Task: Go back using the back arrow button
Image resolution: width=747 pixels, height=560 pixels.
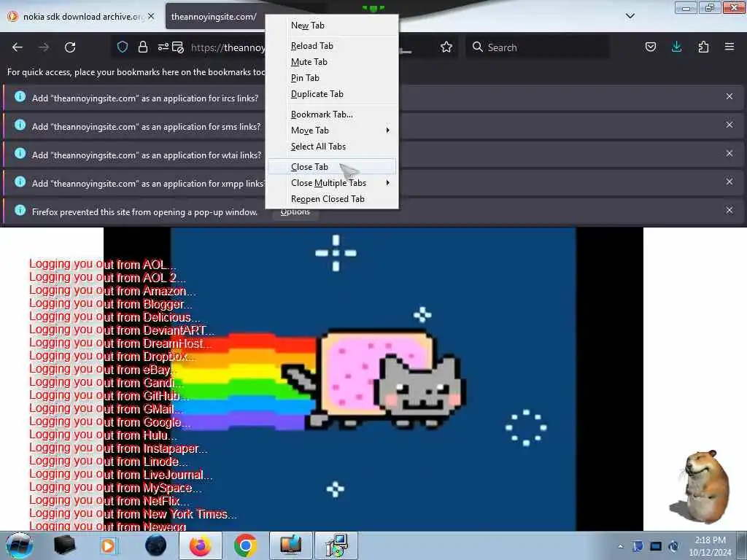Action: (x=18, y=47)
